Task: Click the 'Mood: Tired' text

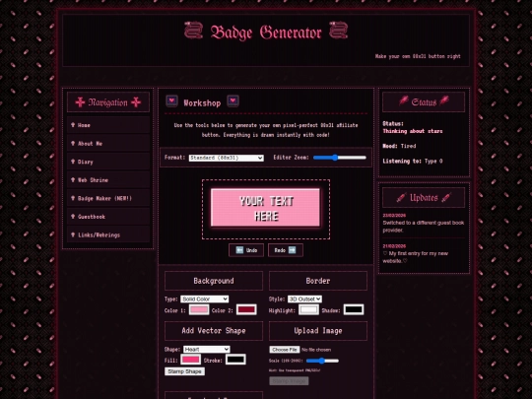Action: (x=399, y=146)
